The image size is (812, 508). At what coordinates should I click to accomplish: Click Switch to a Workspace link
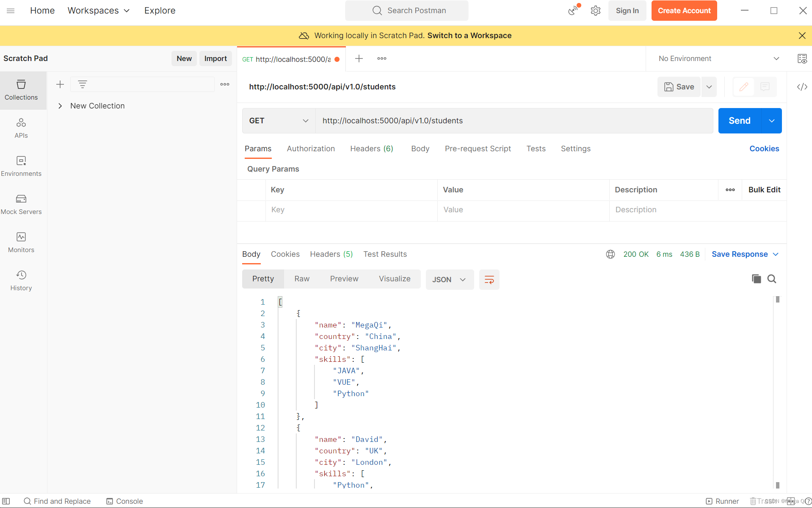(x=469, y=36)
